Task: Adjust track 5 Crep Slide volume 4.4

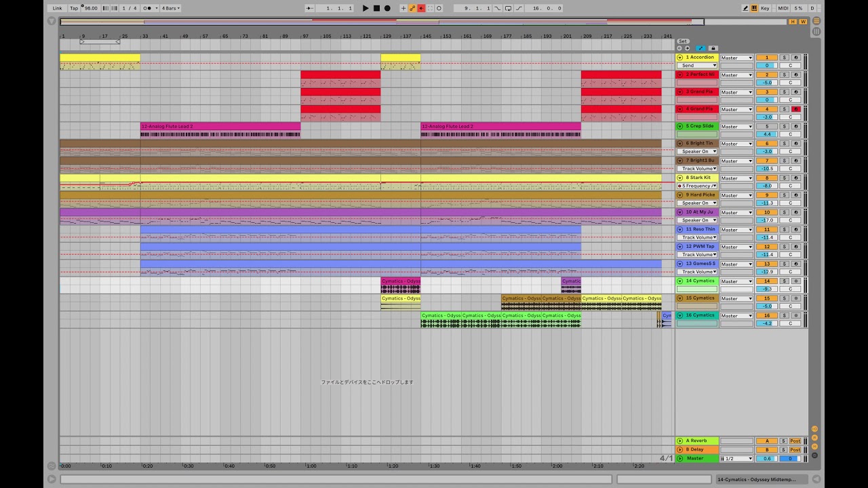Action: pos(767,134)
